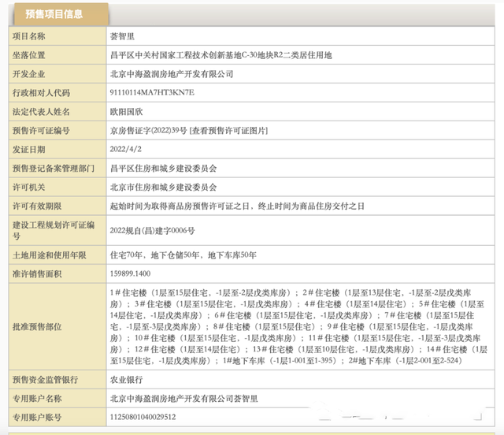
Task: Select the land use text 住宅70年
Action: coord(126,255)
